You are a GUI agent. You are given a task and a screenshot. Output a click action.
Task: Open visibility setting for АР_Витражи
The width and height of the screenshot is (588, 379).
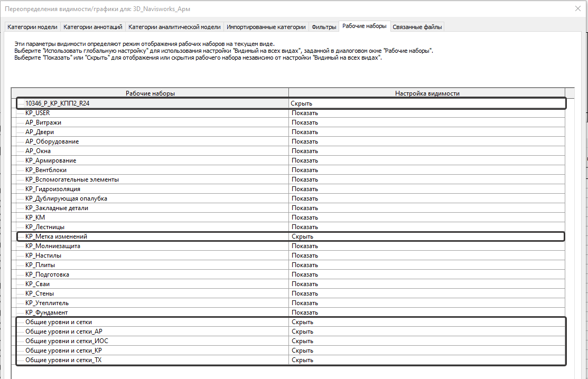(x=426, y=122)
